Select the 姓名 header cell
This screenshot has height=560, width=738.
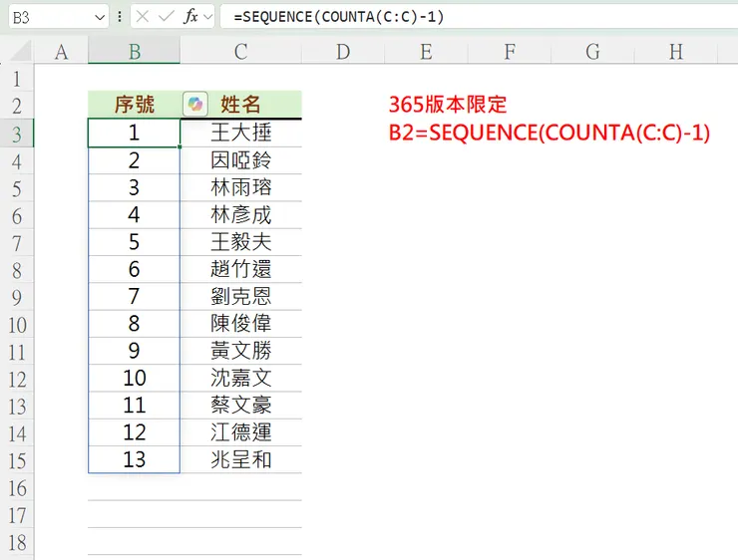click(240, 105)
